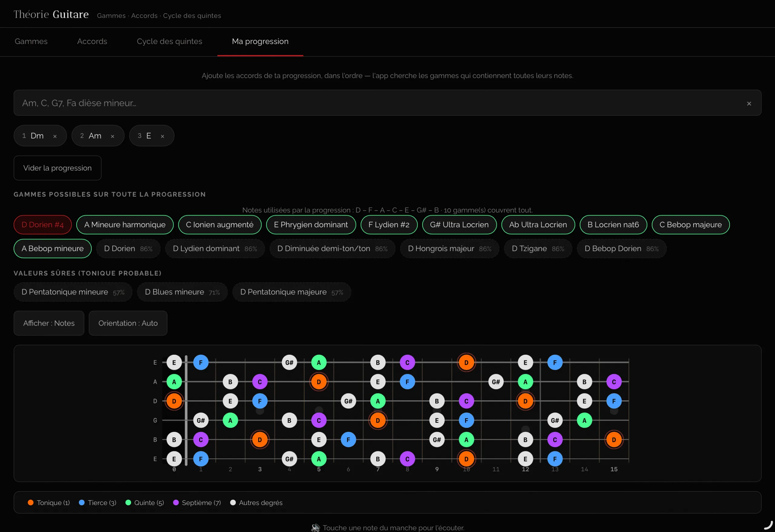Select D Blues mineure 71%
The height and width of the screenshot is (532, 775).
click(182, 292)
